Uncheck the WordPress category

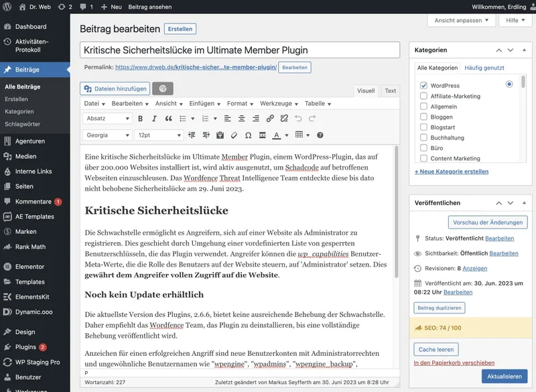423,86
